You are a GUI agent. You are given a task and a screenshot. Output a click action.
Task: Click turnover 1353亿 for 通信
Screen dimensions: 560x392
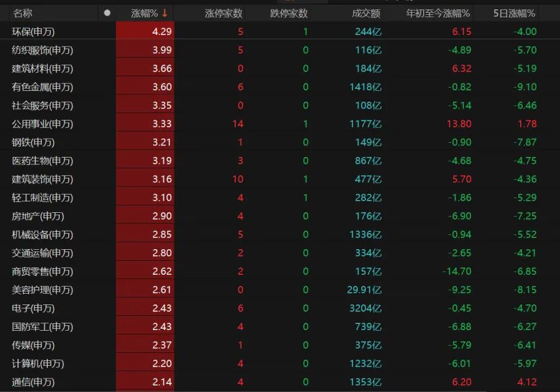tap(365, 382)
